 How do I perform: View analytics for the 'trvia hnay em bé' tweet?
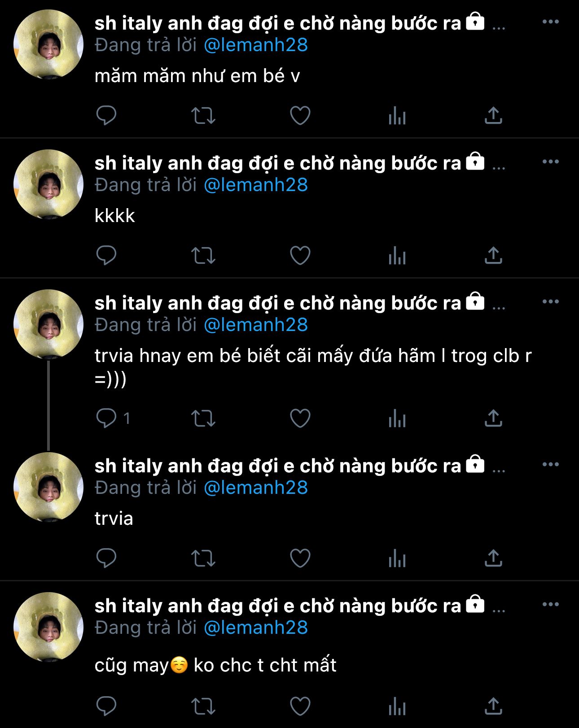[x=397, y=419]
